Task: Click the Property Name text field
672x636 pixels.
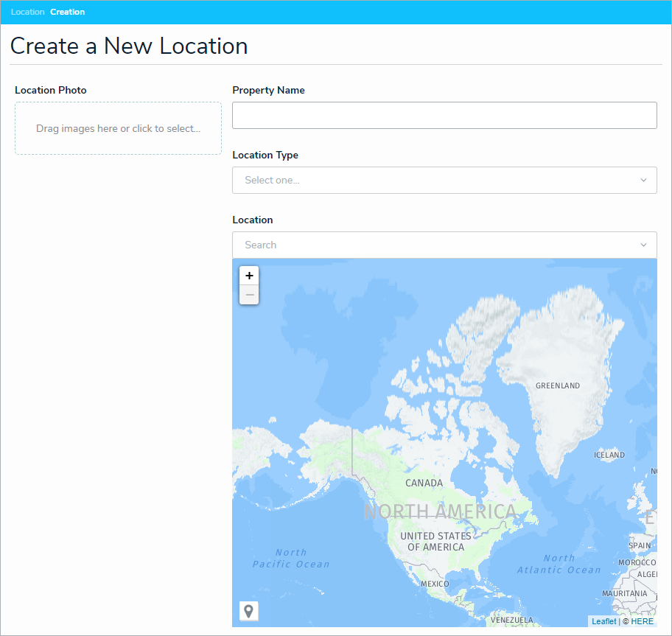Action: tap(444, 116)
